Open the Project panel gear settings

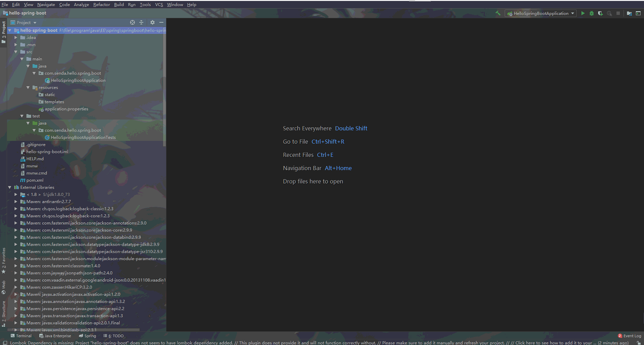tap(152, 22)
